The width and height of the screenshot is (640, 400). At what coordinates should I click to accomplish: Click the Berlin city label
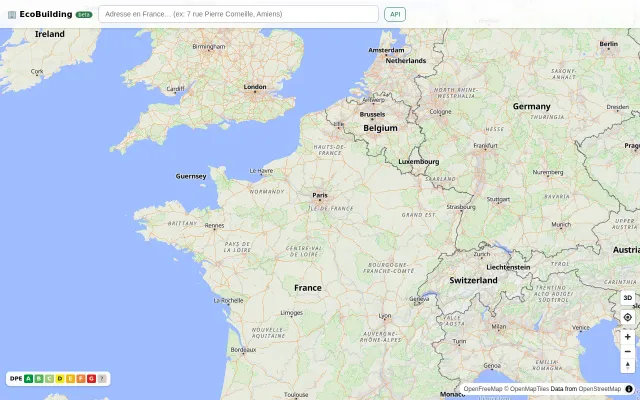tap(609, 44)
